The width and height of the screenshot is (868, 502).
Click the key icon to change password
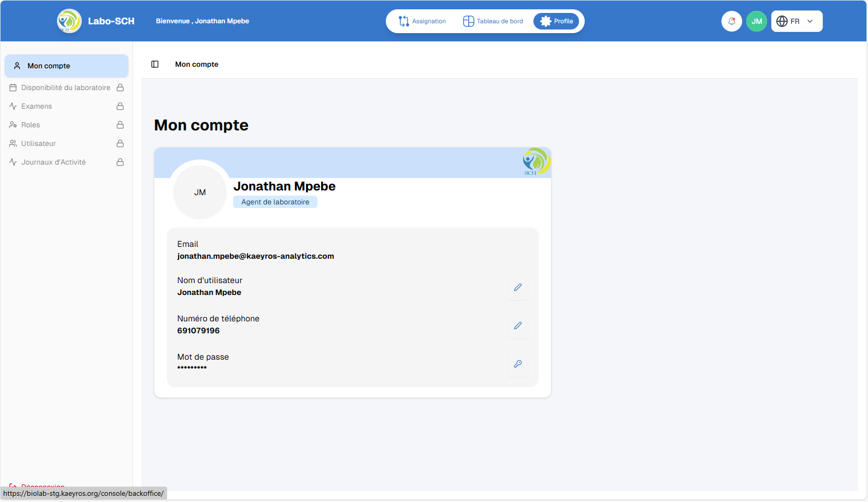(517, 364)
